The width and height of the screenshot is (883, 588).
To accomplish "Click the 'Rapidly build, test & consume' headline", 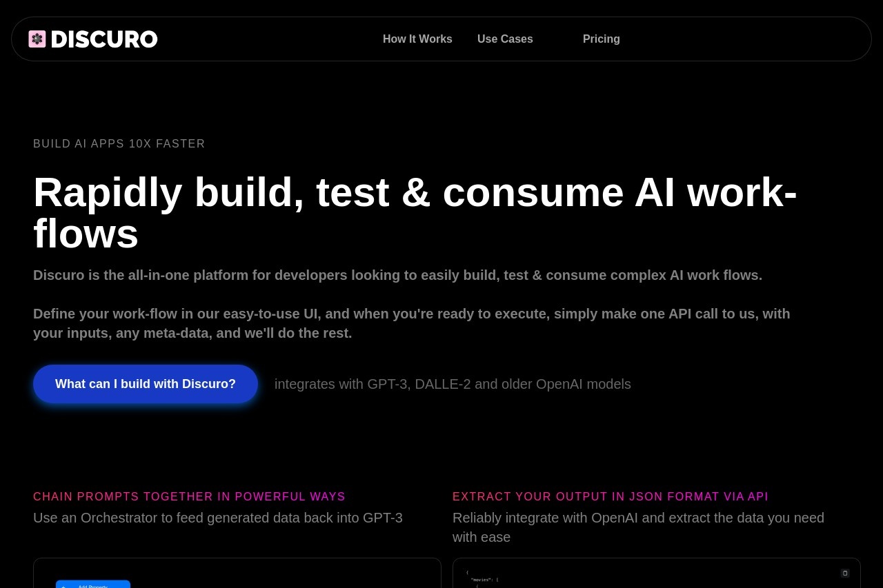I will pyautogui.click(x=415, y=212).
